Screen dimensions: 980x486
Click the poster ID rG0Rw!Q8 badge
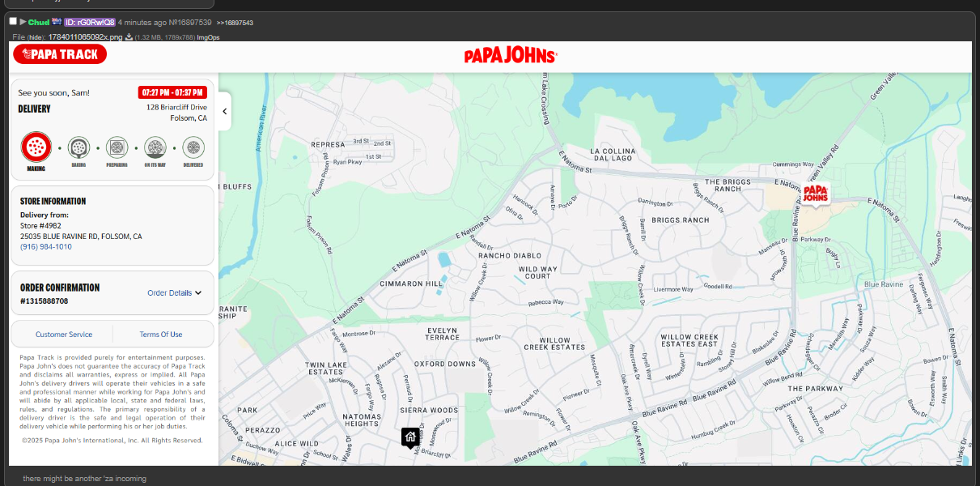point(90,22)
